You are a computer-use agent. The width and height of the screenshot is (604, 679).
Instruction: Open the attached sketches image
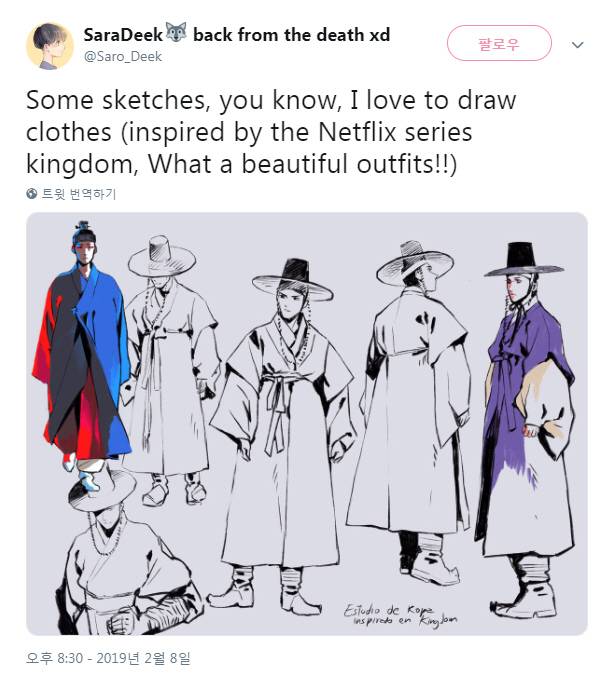[307, 424]
